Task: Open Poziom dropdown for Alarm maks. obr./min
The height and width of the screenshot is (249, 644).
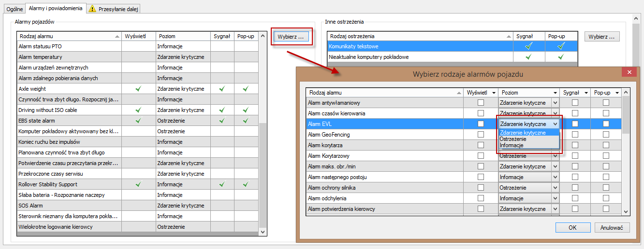Action: [555, 166]
